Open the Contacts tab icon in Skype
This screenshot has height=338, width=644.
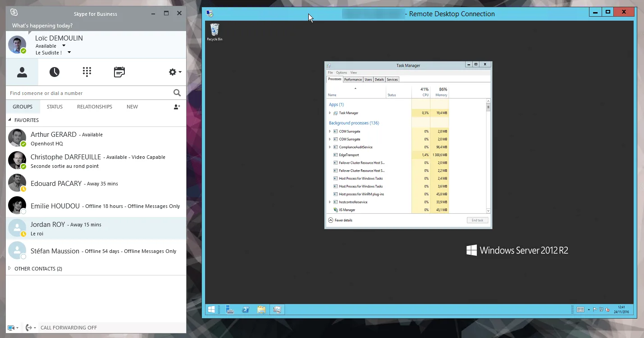(x=22, y=72)
